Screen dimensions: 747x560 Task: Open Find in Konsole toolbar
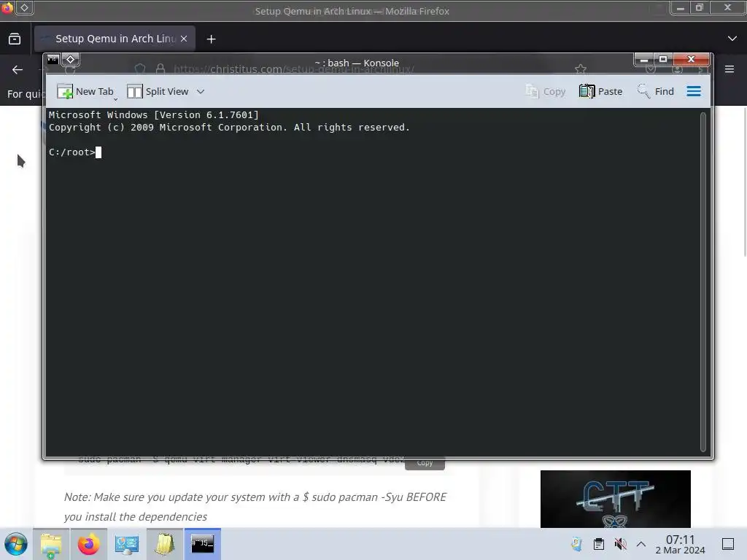click(x=656, y=91)
